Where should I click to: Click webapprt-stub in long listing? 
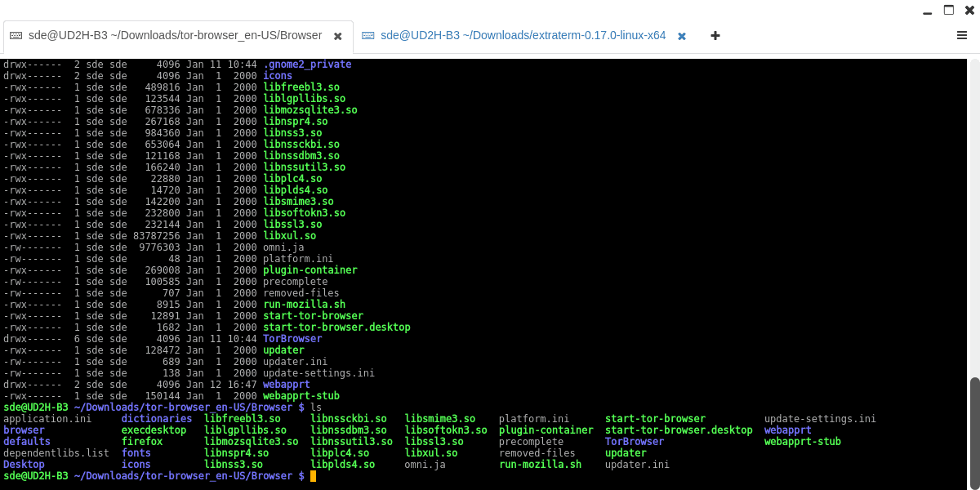click(301, 396)
